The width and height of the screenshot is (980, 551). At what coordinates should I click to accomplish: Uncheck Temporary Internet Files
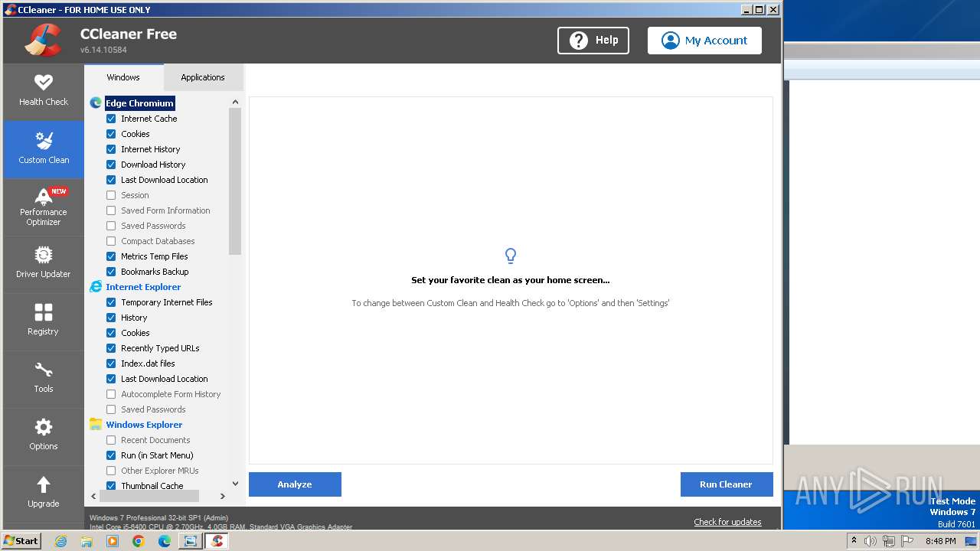point(111,302)
